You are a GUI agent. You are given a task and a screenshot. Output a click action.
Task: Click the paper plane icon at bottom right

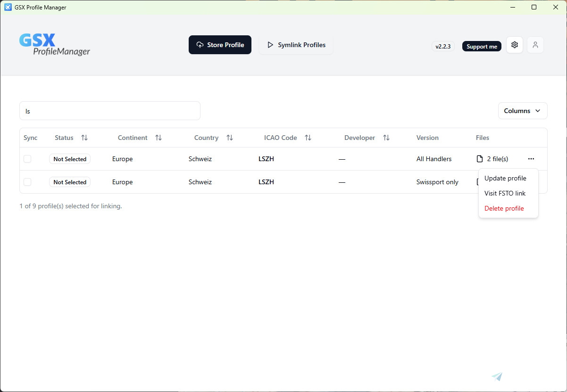tap(497, 376)
